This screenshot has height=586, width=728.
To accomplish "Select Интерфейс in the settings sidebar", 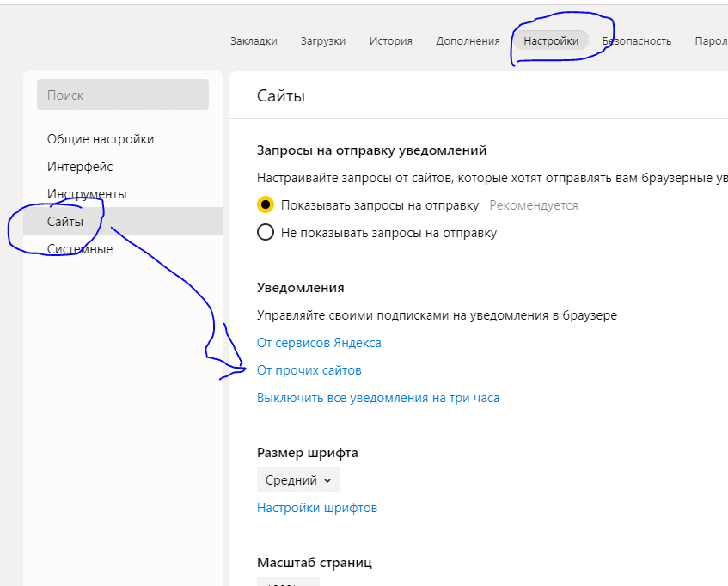I will (80, 167).
